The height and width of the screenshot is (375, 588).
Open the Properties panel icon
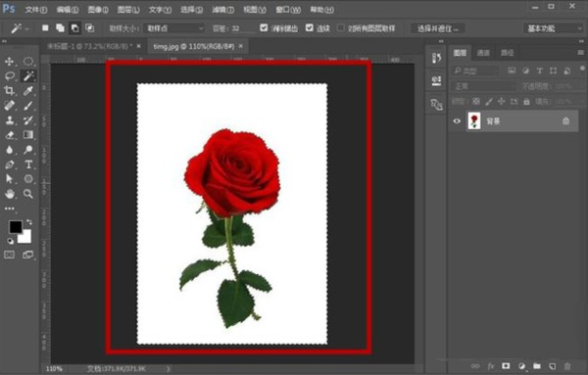(x=436, y=81)
